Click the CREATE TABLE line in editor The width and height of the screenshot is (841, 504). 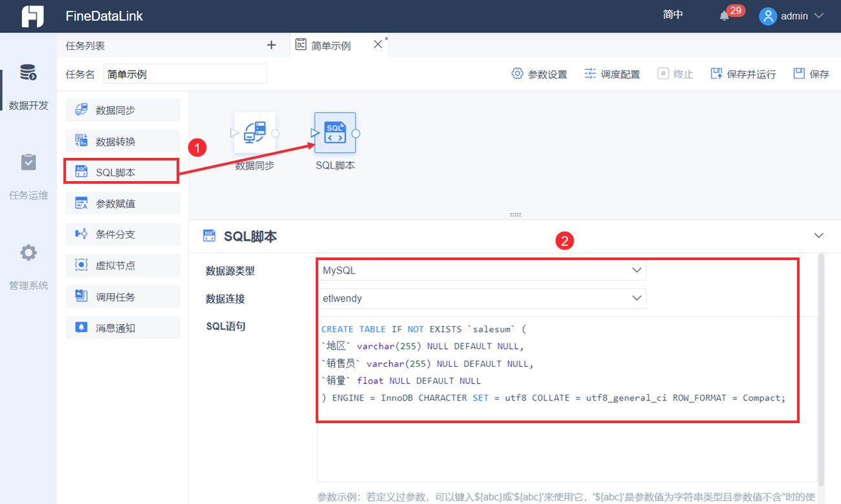point(424,329)
